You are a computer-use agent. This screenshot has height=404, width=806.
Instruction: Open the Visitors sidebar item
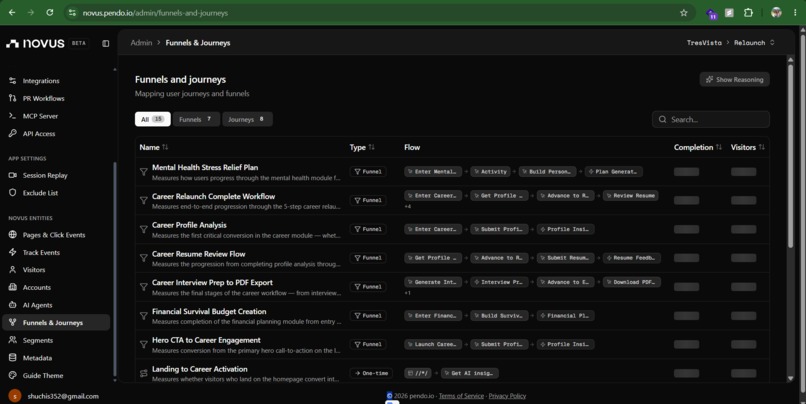(34, 270)
